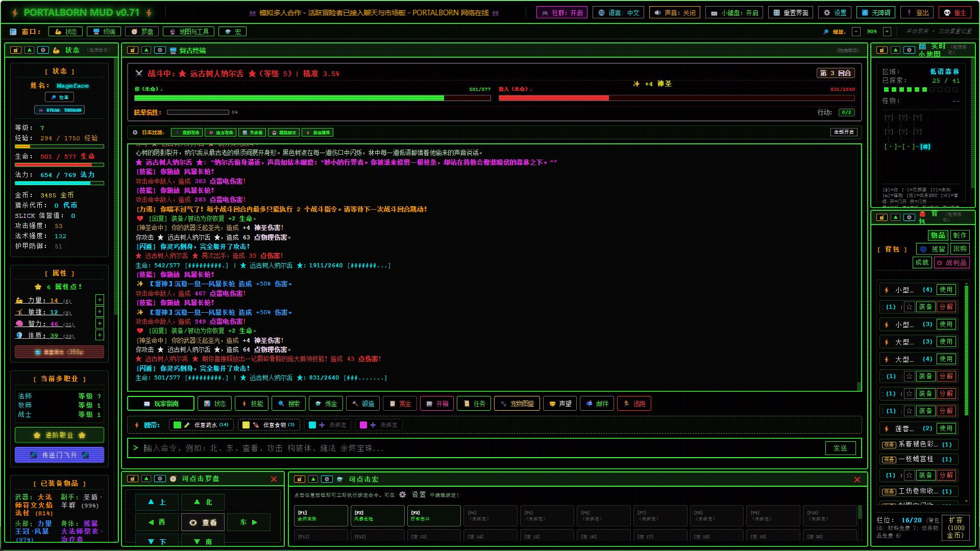Move north with the 北 compass button
Viewport: 980px width, 551px height.
click(x=203, y=502)
